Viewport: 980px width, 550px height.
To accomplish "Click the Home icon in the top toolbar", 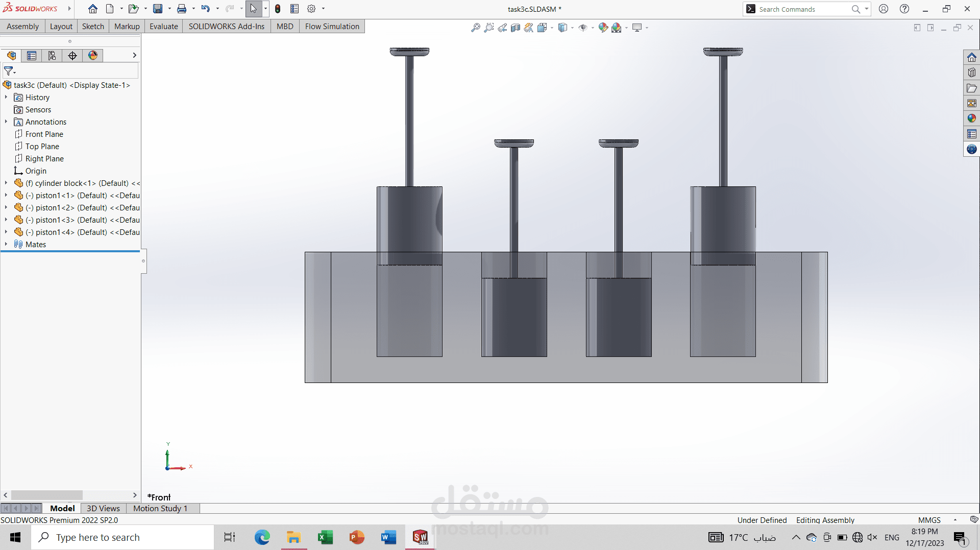I will tap(92, 9).
